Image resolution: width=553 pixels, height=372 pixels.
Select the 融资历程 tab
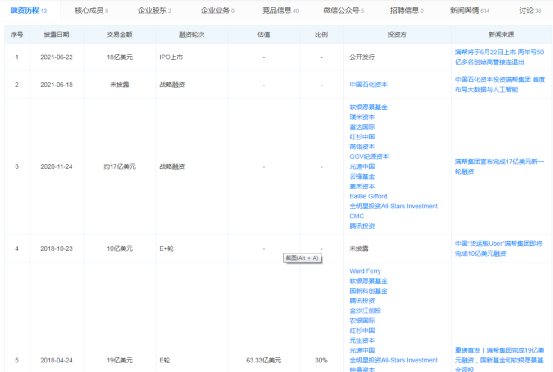[29, 11]
